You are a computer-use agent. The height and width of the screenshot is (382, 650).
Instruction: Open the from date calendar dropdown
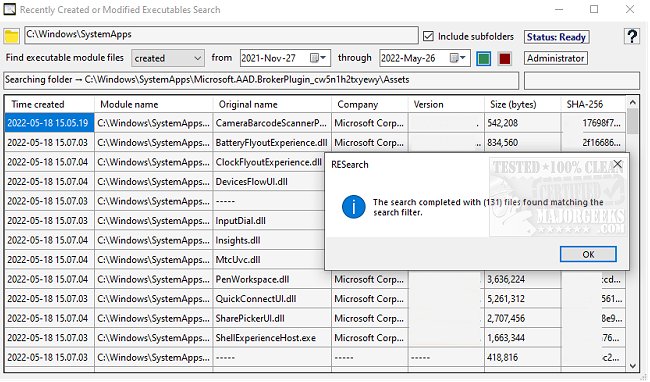318,58
